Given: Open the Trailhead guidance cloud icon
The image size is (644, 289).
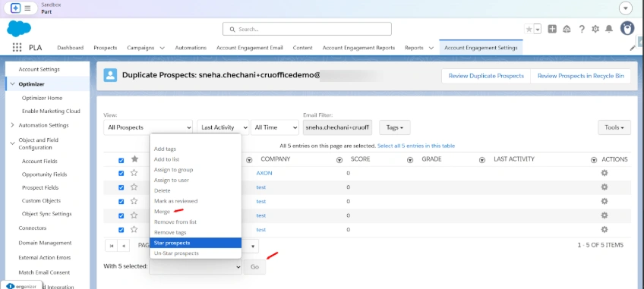Looking at the screenshot, I should [x=567, y=29].
